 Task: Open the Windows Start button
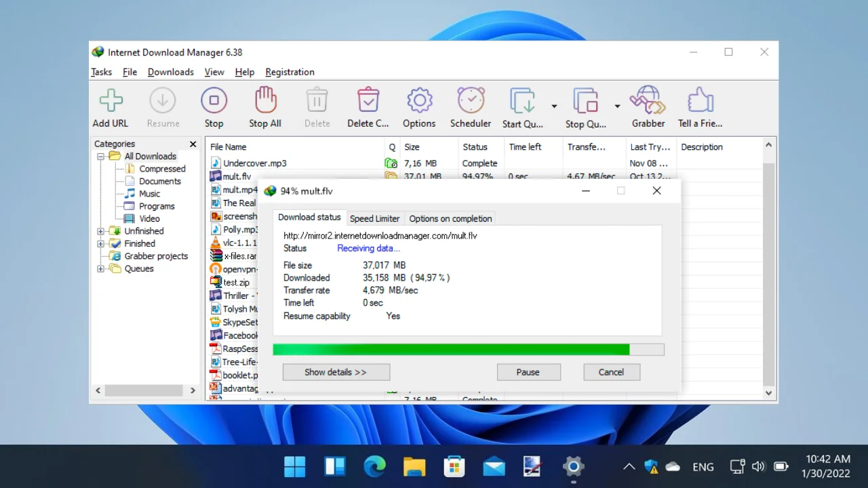(295, 466)
